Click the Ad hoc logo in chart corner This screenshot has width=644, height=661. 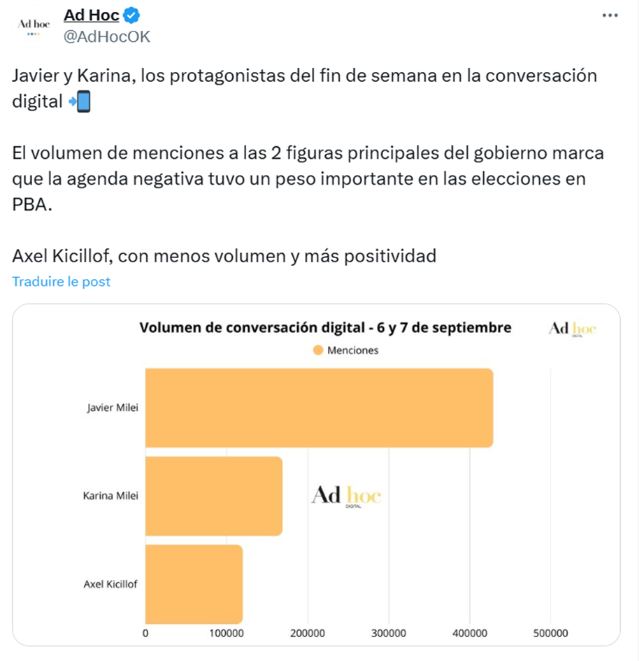573,329
